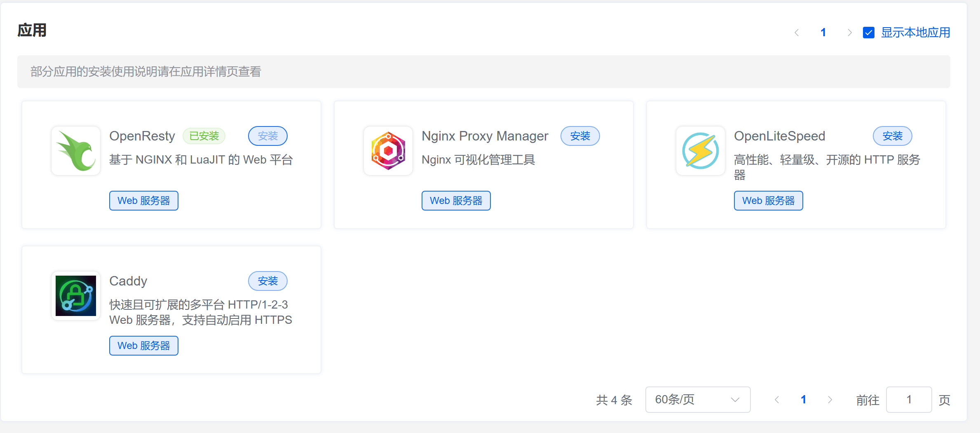Install Nginx Proxy Manager with 安装 button

tap(580, 136)
